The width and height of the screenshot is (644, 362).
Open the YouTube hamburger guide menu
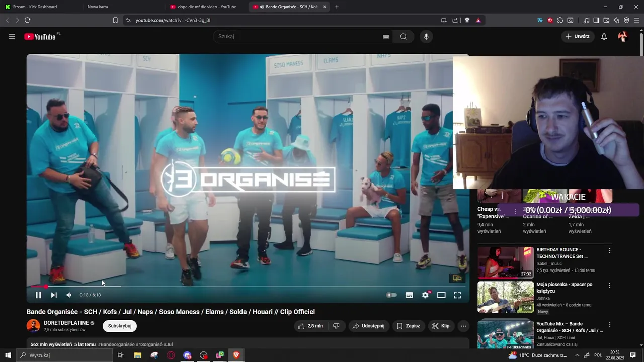(12, 36)
